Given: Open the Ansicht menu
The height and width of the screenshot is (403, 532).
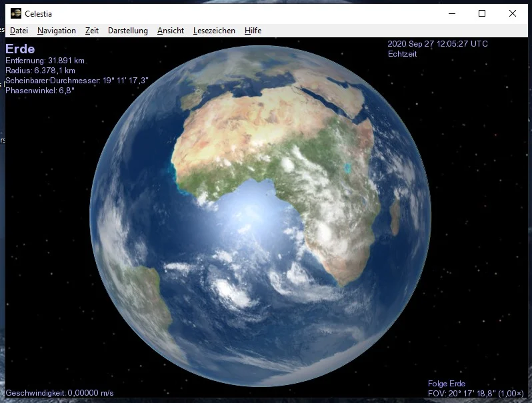Looking at the screenshot, I should click(x=170, y=31).
